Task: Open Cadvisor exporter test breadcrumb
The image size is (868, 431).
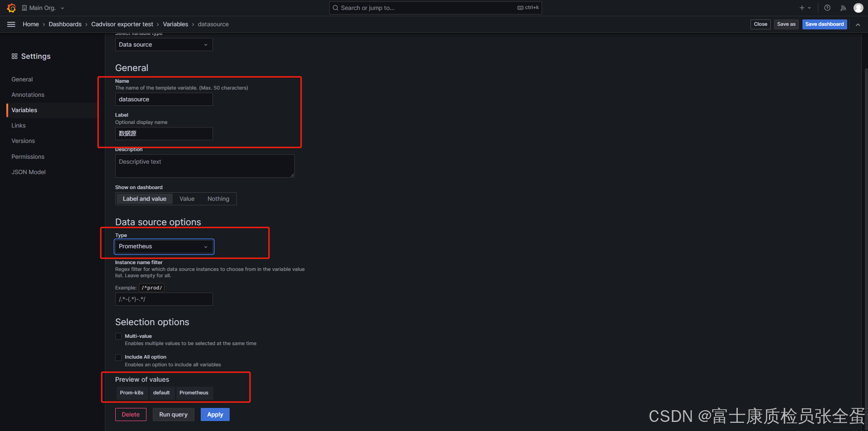Action: tap(122, 24)
